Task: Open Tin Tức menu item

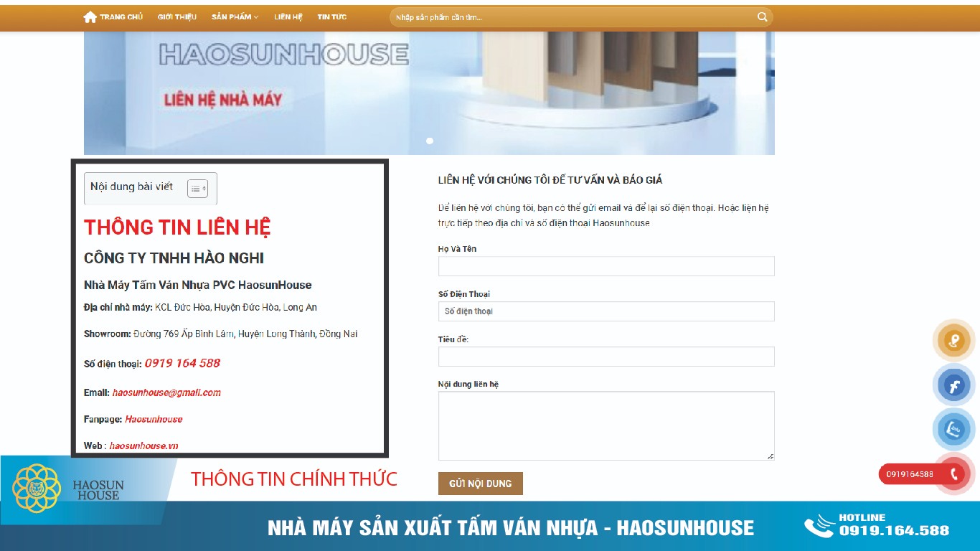Action: coord(332,17)
